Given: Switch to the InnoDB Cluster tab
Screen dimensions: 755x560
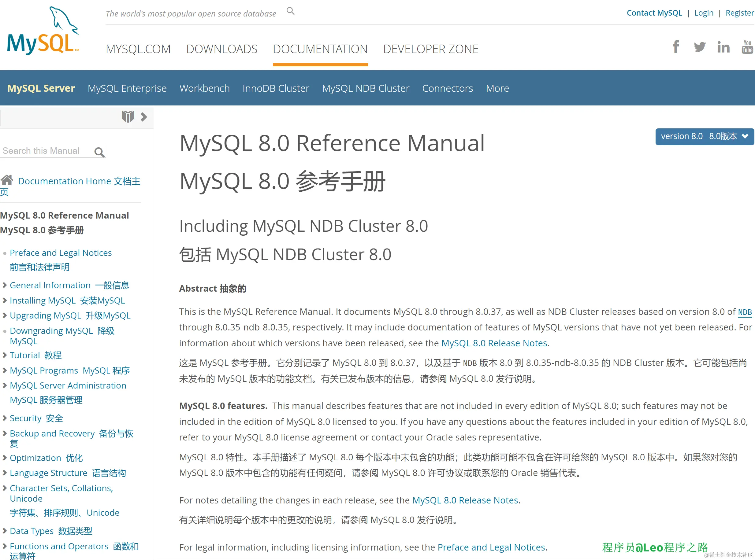Looking at the screenshot, I should coord(276,88).
